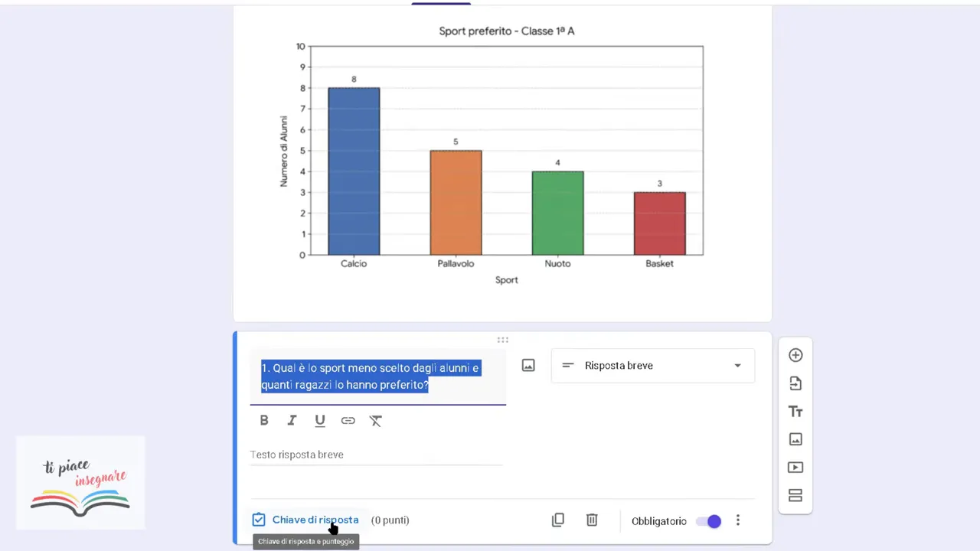The height and width of the screenshot is (551, 980).
Task: Remove formatting from question text
Action: point(375,420)
